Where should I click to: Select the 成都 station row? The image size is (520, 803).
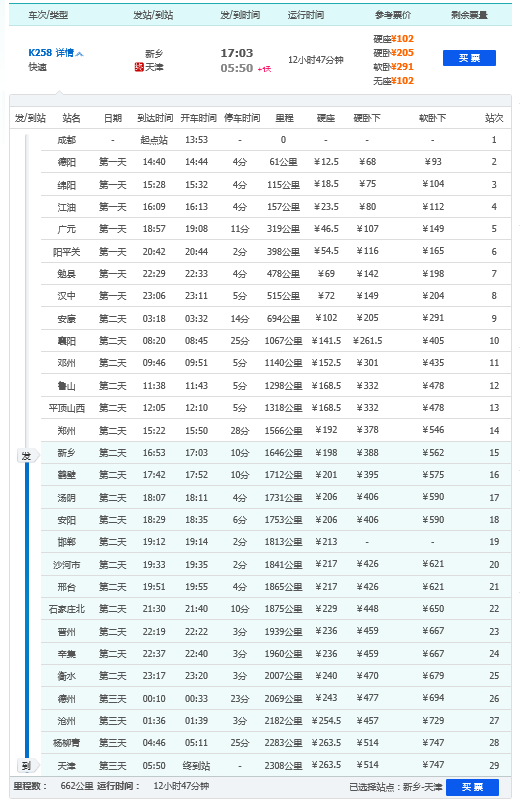click(276, 140)
